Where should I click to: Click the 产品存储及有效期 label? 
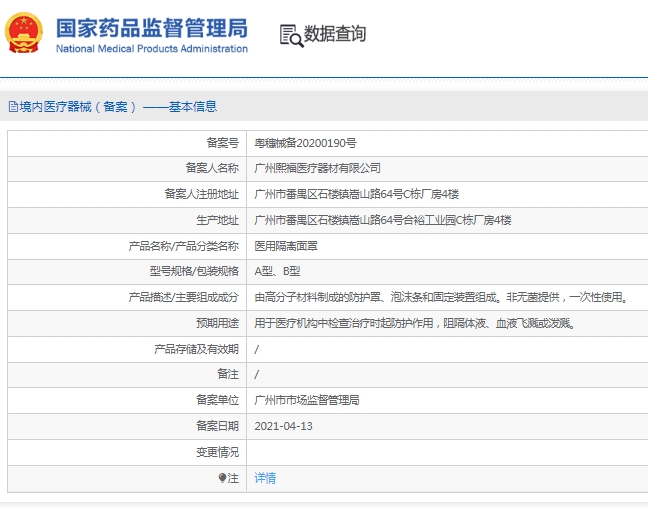coord(196,349)
